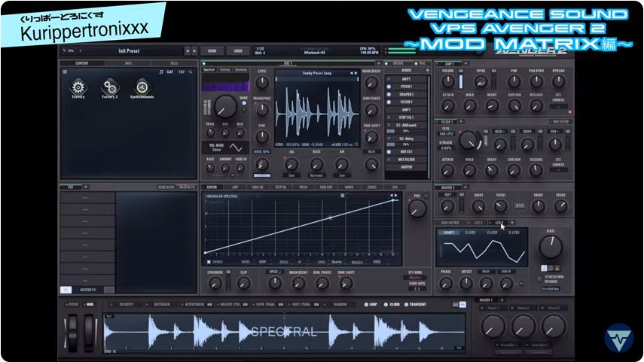Click SEND RACK button

pos(166,187)
